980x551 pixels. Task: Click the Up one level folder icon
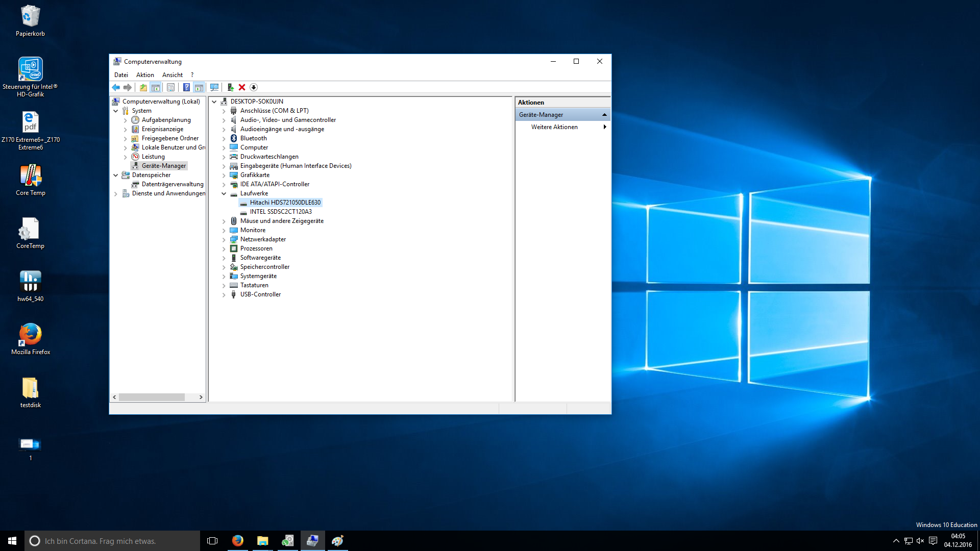click(143, 87)
